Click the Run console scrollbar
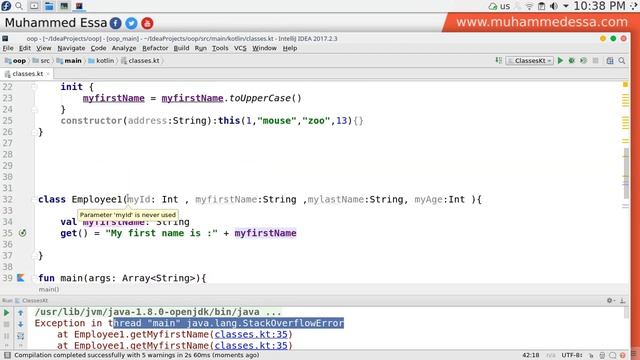The width and height of the screenshot is (640, 360). (x=626, y=313)
